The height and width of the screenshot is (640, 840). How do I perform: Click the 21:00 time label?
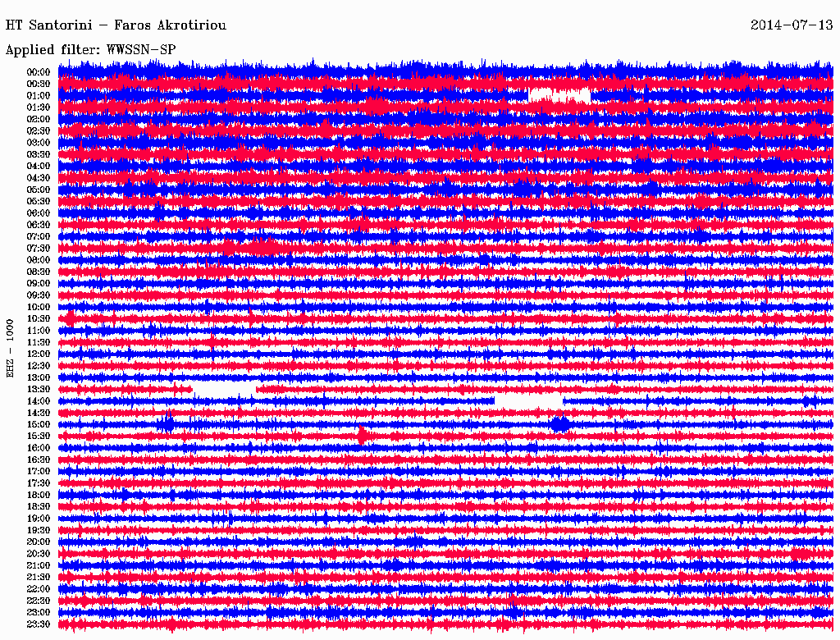coord(38,565)
